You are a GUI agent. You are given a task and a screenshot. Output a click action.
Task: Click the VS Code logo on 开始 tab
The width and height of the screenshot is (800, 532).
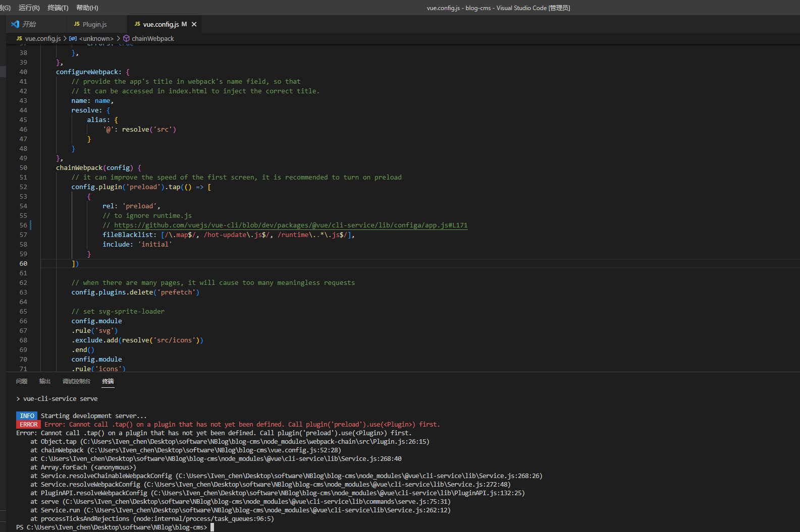coord(15,24)
